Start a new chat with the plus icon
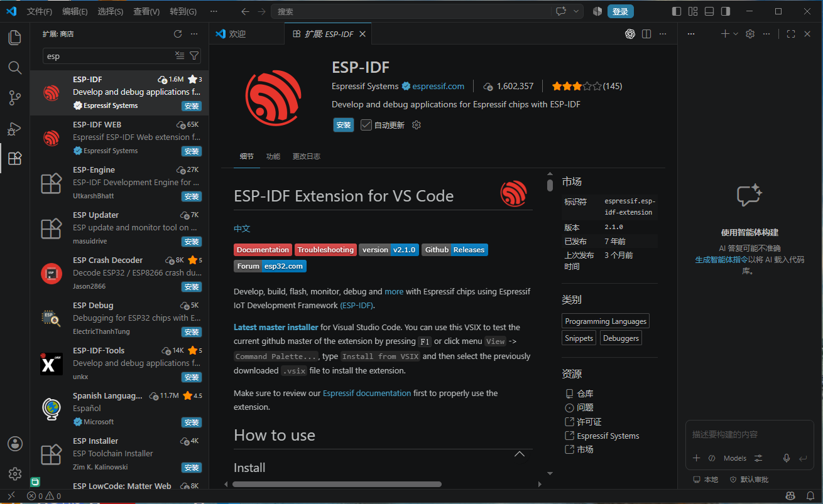The height and width of the screenshot is (504, 823). coord(725,34)
